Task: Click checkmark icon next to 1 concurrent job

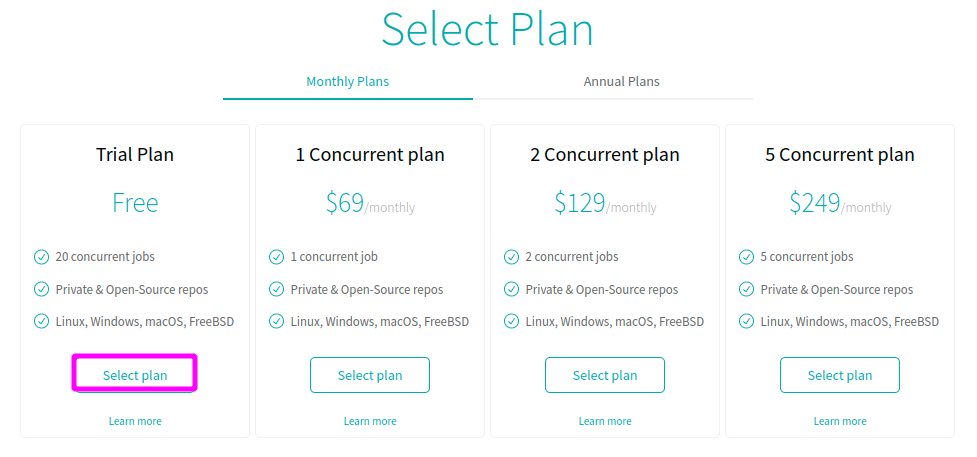Action: tap(276, 257)
